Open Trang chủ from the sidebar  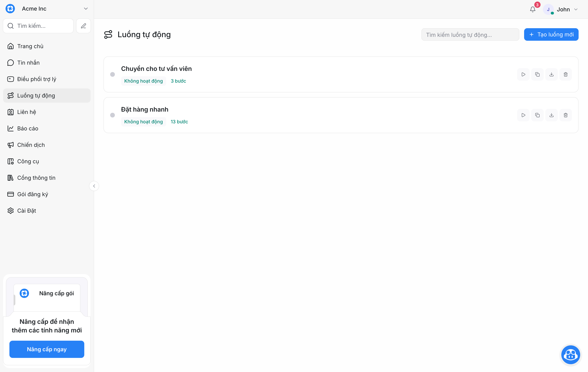coord(47,46)
